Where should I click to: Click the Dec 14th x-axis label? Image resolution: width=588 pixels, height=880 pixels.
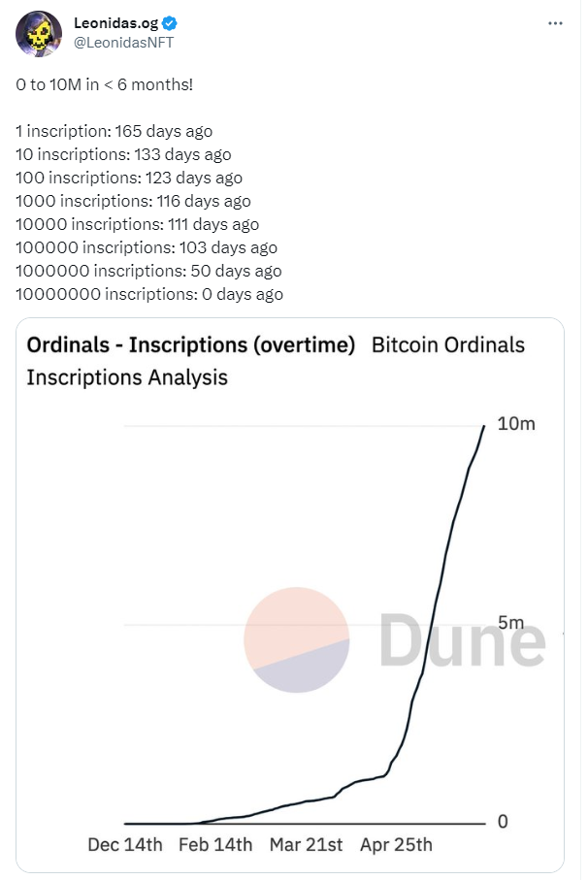(x=125, y=845)
